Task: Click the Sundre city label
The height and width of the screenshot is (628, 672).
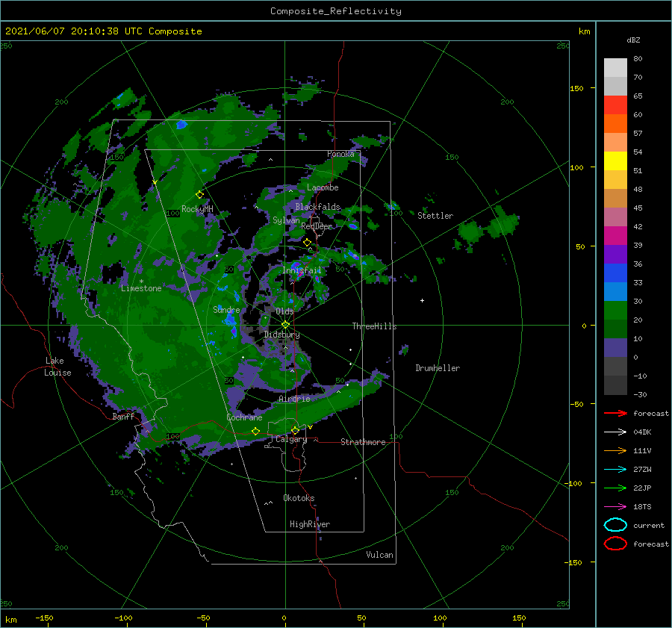Action: [226, 310]
